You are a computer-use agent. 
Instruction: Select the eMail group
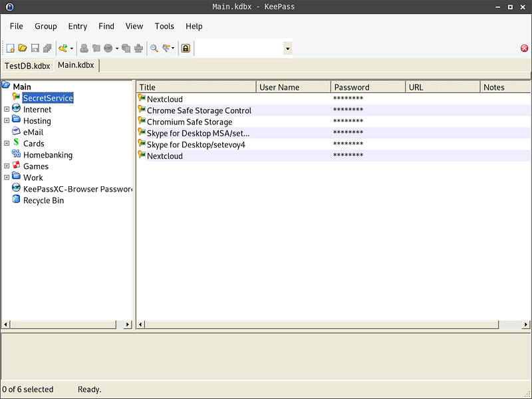(33, 132)
